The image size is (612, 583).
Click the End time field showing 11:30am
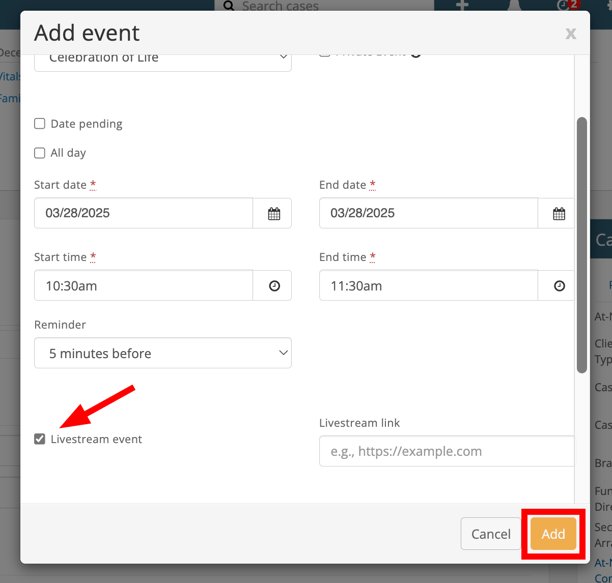[x=429, y=286]
